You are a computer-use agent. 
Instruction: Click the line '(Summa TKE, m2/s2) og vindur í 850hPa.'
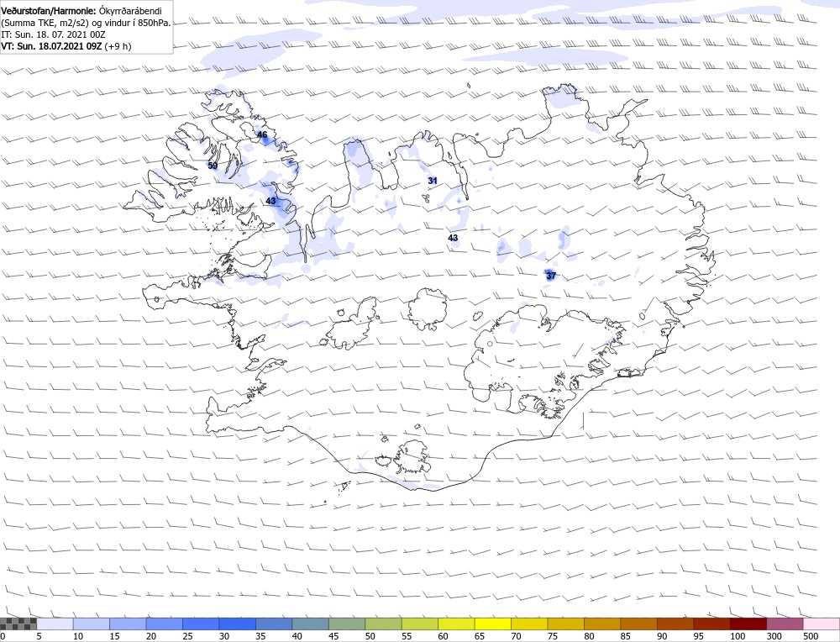point(87,23)
